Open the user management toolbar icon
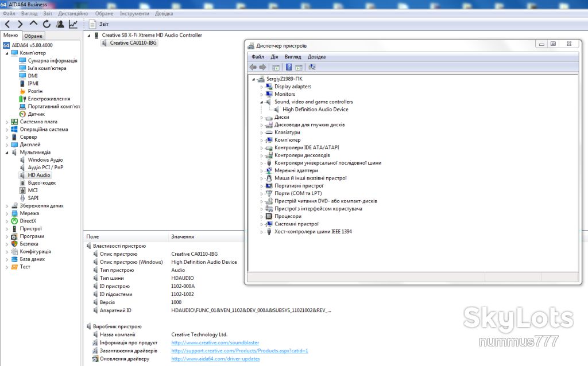 60,24
